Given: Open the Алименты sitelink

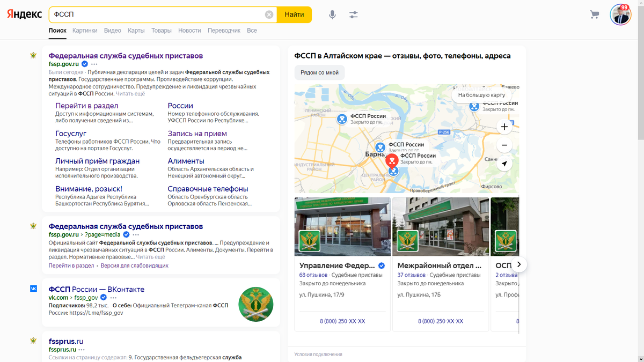Looking at the screenshot, I should (186, 161).
